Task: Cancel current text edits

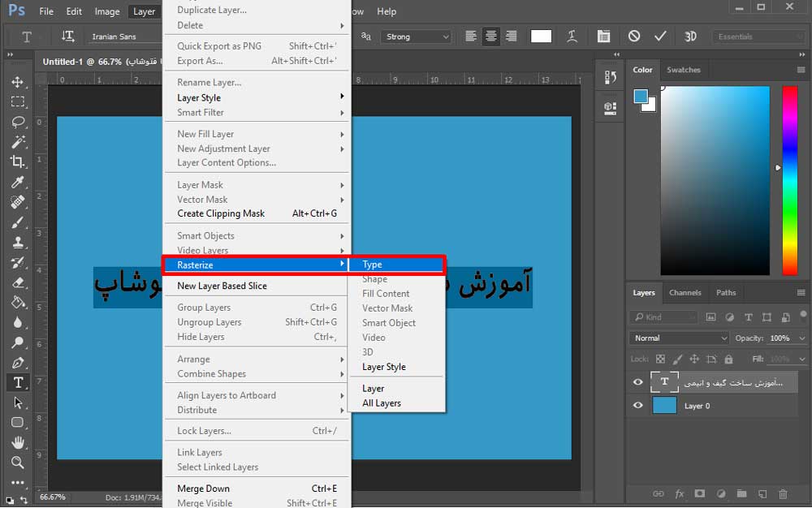Action: pyautogui.click(x=634, y=37)
